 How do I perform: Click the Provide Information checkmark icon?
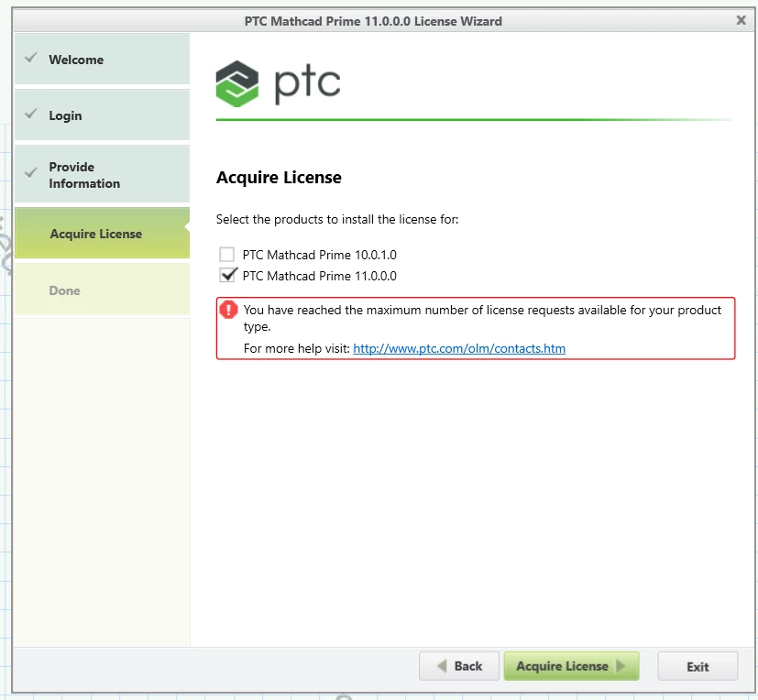(31, 172)
